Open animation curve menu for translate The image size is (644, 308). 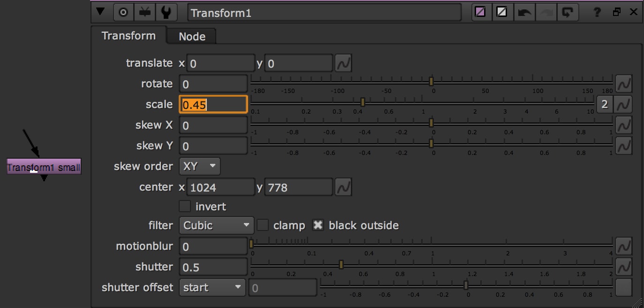(343, 63)
